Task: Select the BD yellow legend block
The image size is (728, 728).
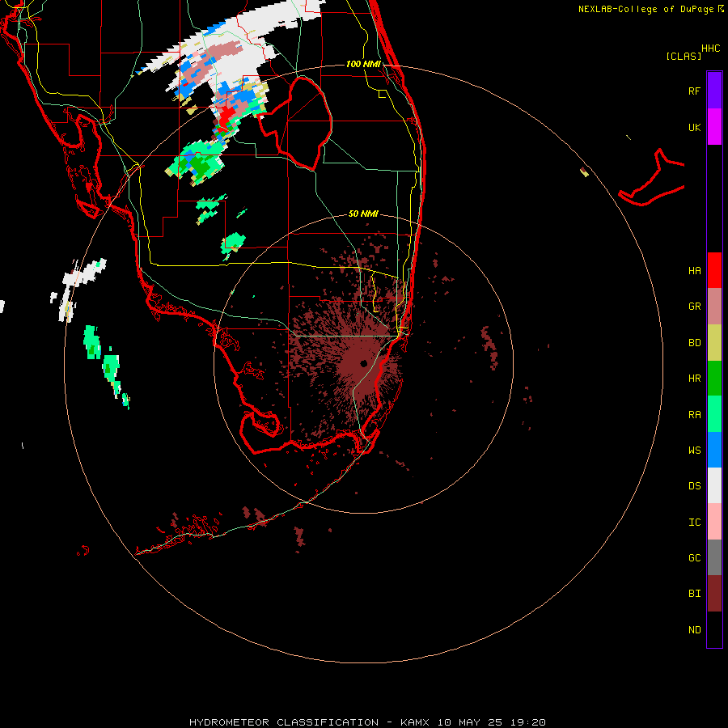Action: click(x=714, y=342)
